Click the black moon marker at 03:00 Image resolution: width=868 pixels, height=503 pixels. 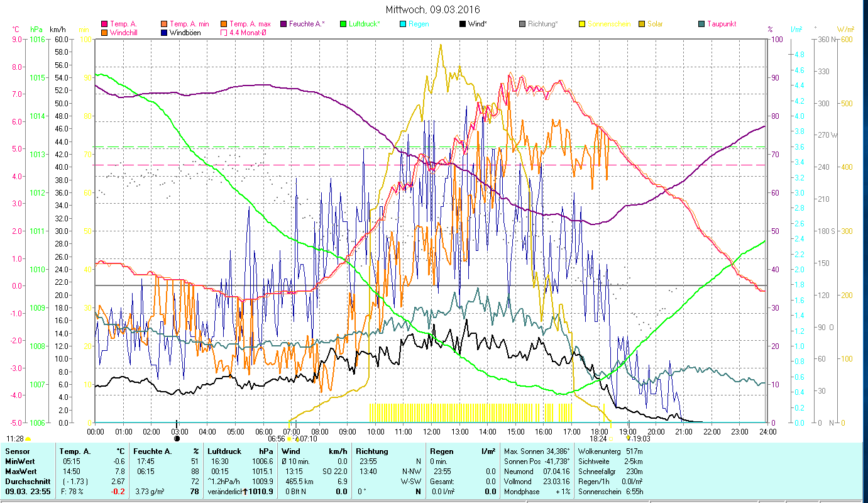[177, 439]
